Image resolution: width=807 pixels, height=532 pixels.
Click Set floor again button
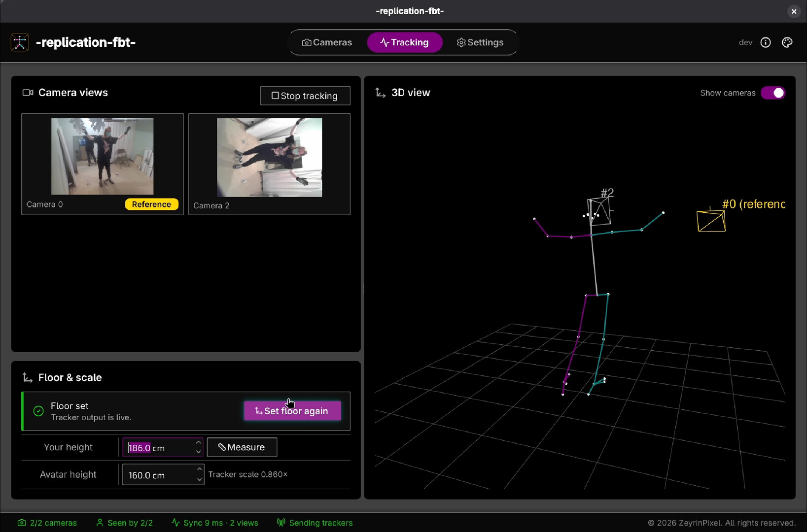[x=292, y=411]
